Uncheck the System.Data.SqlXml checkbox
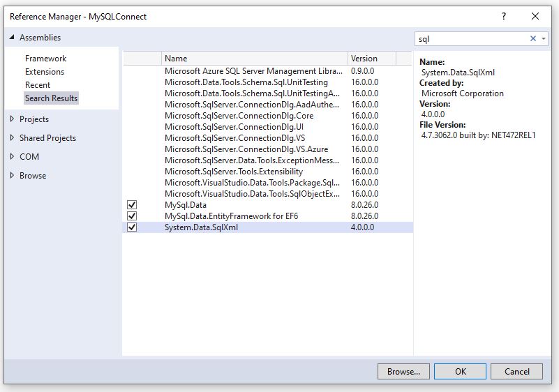Screen dimensions: 559x392 pyautogui.click(x=132, y=227)
